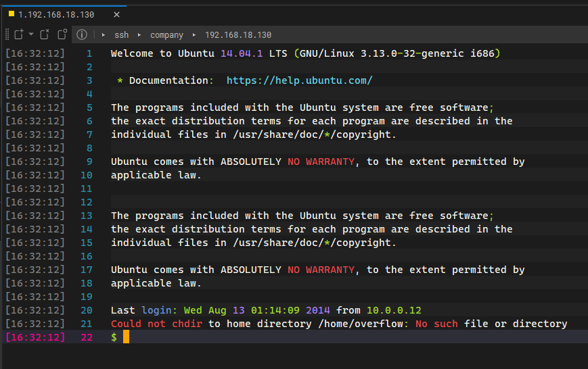
Task: Click the yellow status square on the tab
Action: 11,14
